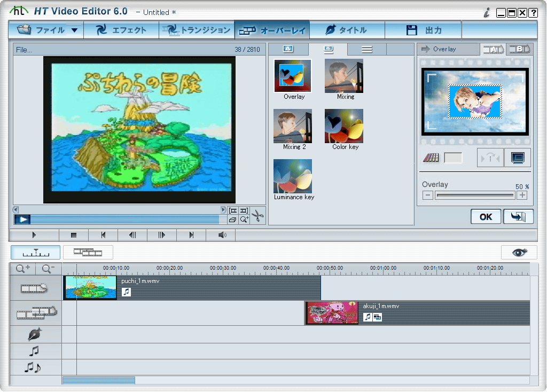This screenshot has width=547, height=392.
Task: Toggle the eye preview visibility button
Action: click(x=519, y=252)
